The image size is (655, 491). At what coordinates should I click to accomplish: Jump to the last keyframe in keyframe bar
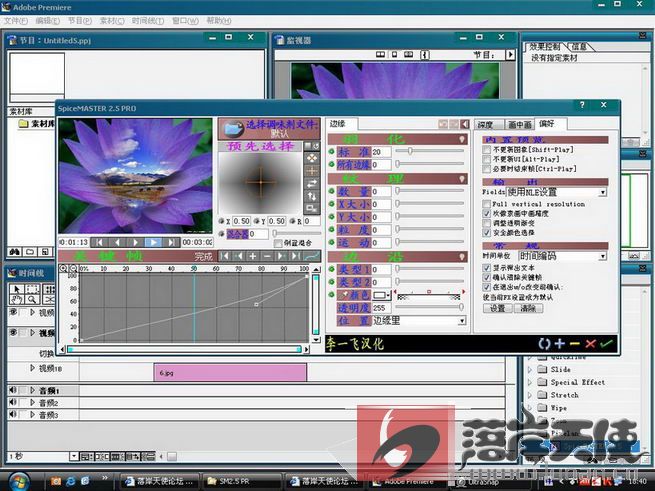296,256
